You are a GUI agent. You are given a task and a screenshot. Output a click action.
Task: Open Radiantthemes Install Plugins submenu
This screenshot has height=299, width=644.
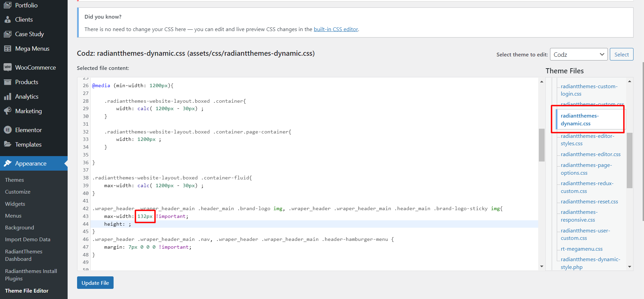[x=31, y=275]
